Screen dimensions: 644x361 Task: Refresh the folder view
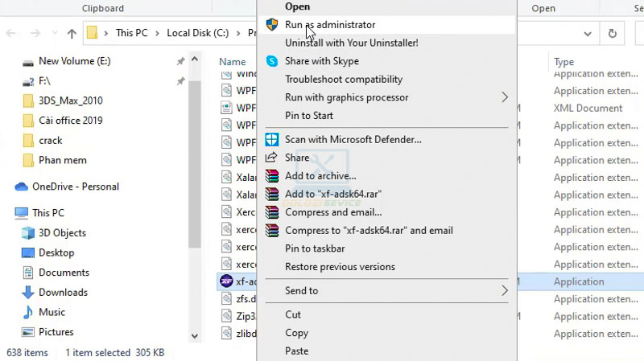[x=613, y=33]
